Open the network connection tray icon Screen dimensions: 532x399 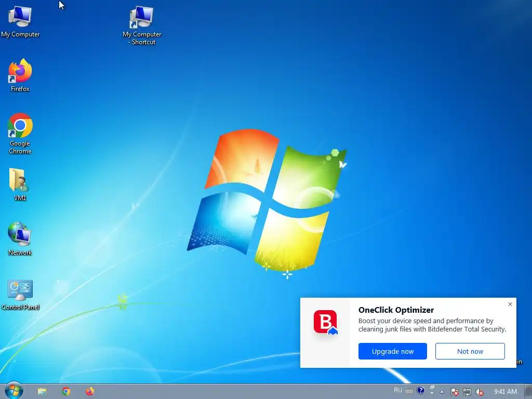click(467, 392)
